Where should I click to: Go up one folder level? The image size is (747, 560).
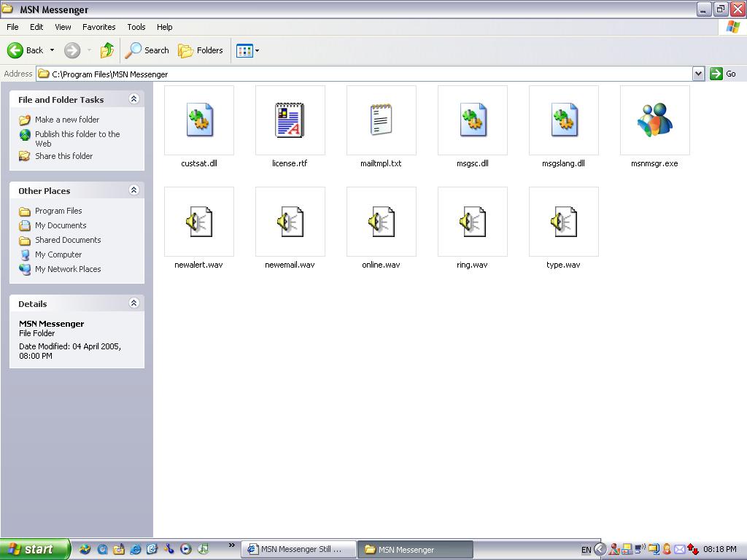(107, 50)
